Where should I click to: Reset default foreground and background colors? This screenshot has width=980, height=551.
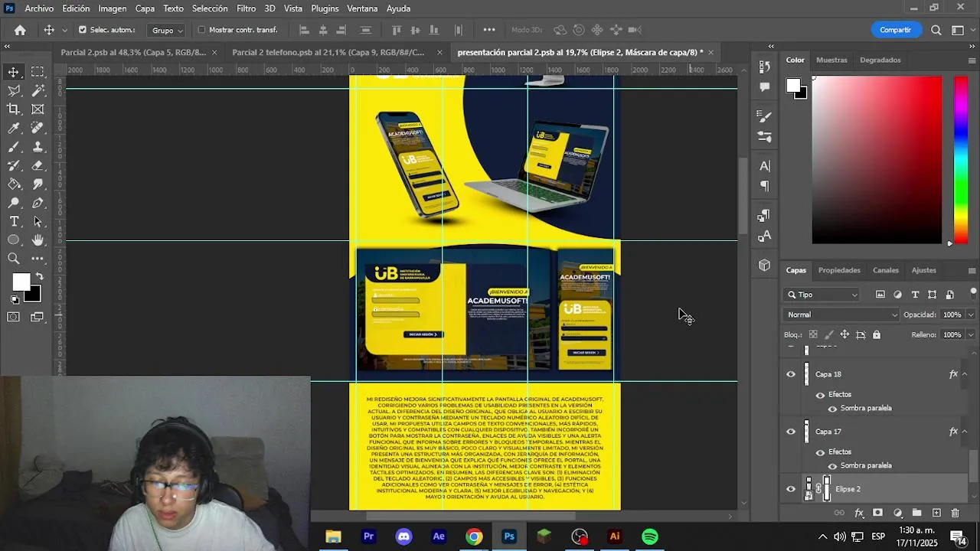[x=15, y=300]
